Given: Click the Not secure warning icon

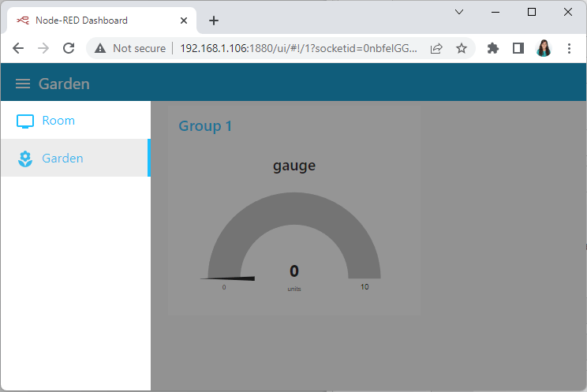Looking at the screenshot, I should click(x=100, y=48).
